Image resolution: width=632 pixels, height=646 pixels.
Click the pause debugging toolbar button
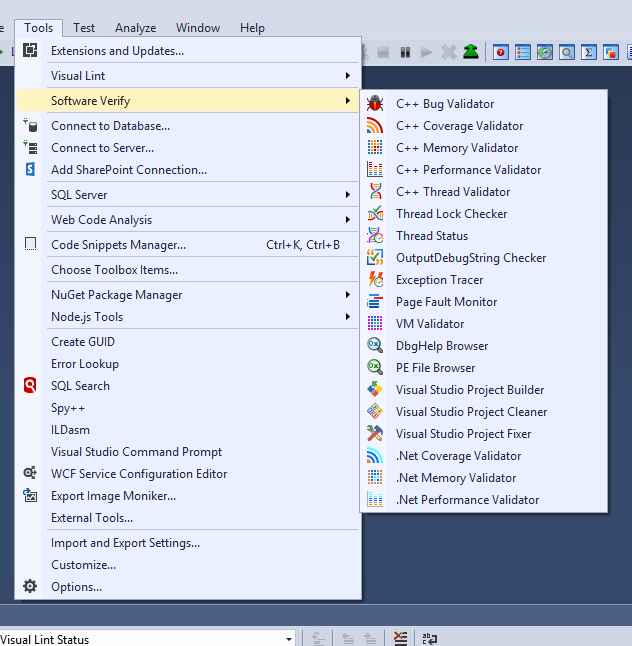tap(405, 52)
